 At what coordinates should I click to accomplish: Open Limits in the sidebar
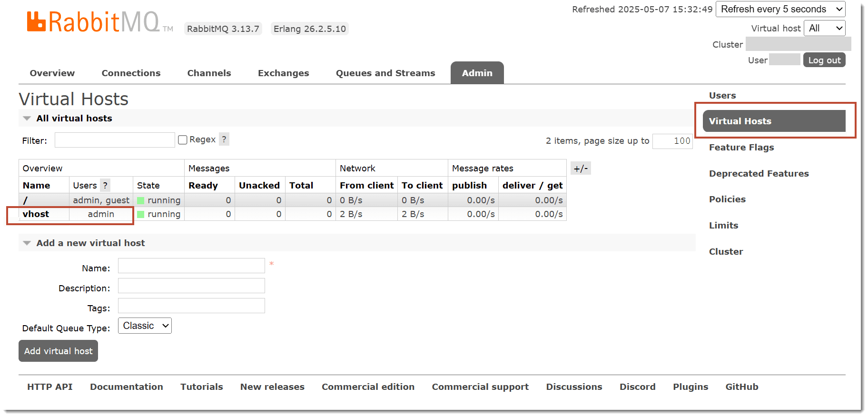coord(723,225)
